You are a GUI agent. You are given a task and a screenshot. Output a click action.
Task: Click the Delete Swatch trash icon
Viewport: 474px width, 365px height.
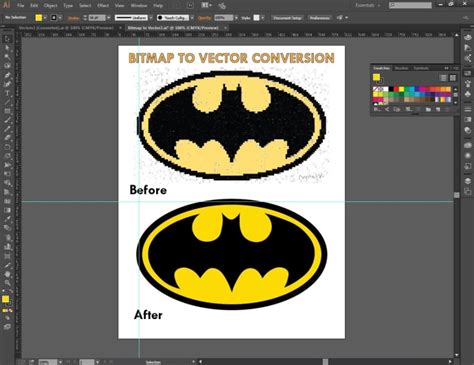click(x=447, y=109)
